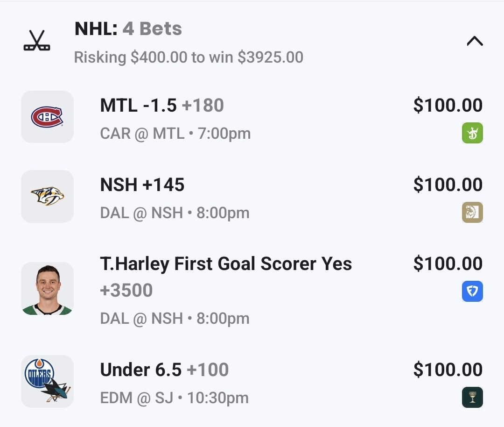Tap EDM @ SJ 10:30pm game info

pos(175,398)
